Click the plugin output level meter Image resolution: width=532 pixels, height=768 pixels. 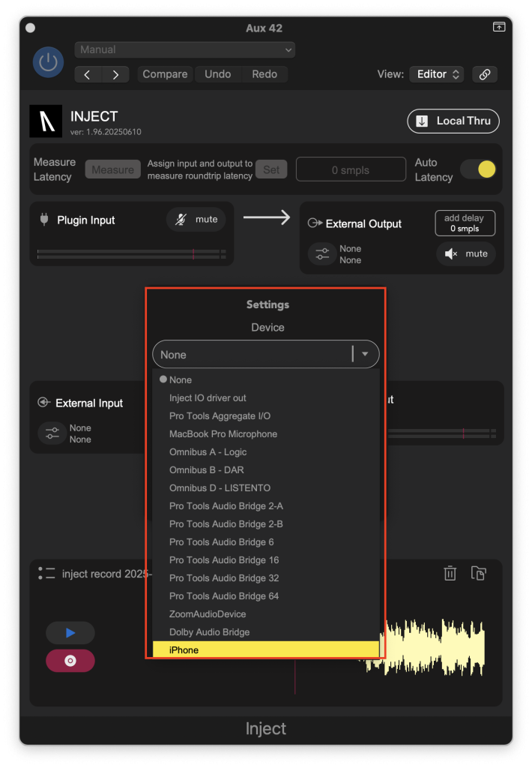(x=442, y=433)
